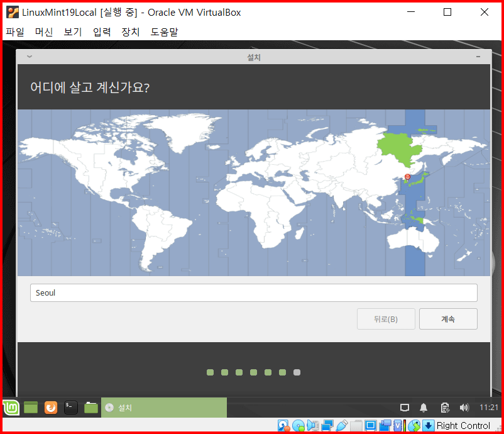This screenshot has height=434, width=504.
Task: Launch Firefox from the Mint panel
Action: (x=51, y=408)
